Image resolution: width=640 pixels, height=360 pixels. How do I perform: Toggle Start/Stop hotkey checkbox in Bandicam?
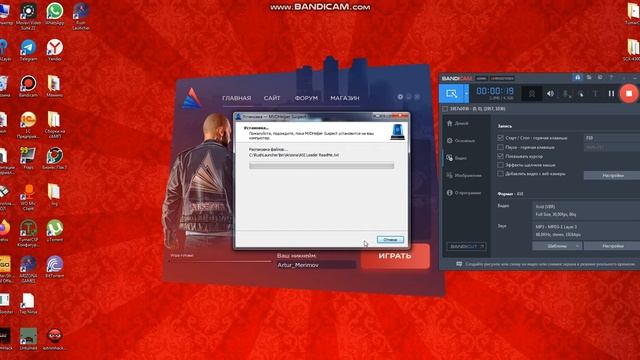pyautogui.click(x=500, y=138)
